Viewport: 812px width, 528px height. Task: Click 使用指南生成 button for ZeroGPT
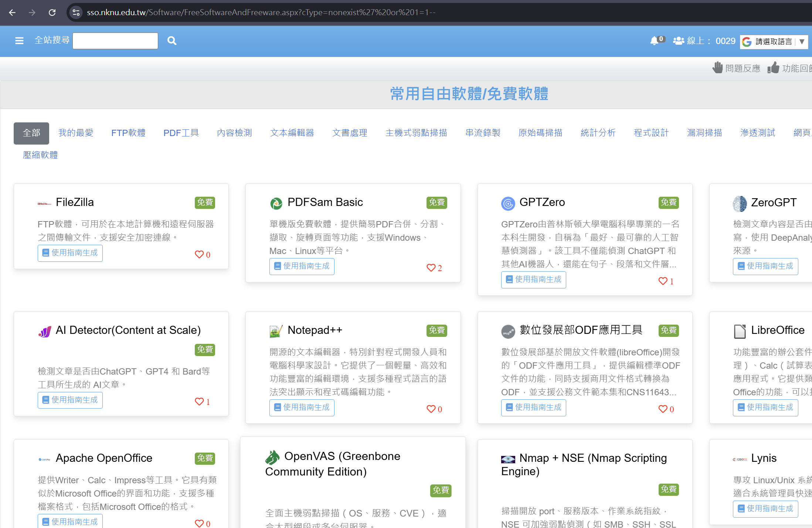point(765,267)
